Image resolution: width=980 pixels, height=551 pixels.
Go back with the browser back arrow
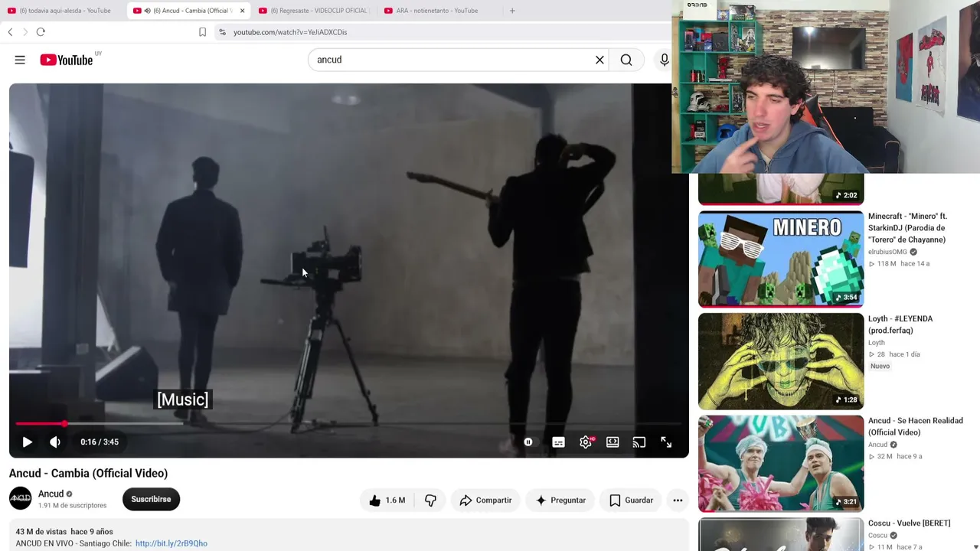(x=10, y=32)
